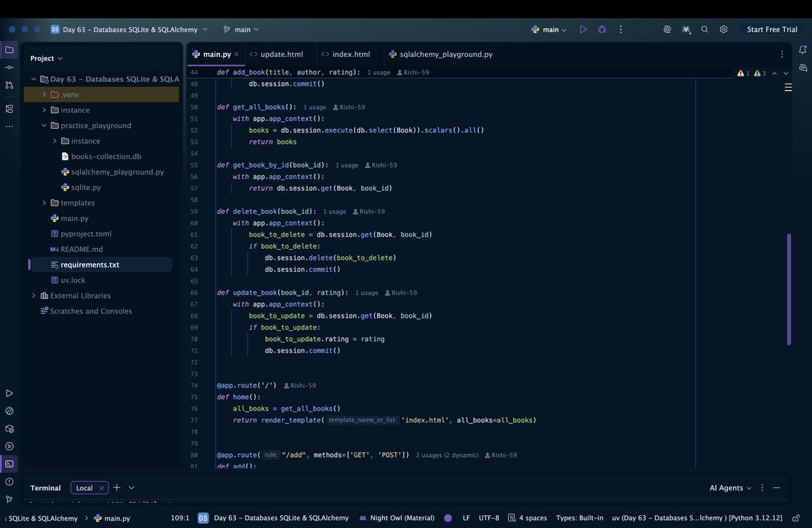Collapse the practice_playground folder

(45, 125)
